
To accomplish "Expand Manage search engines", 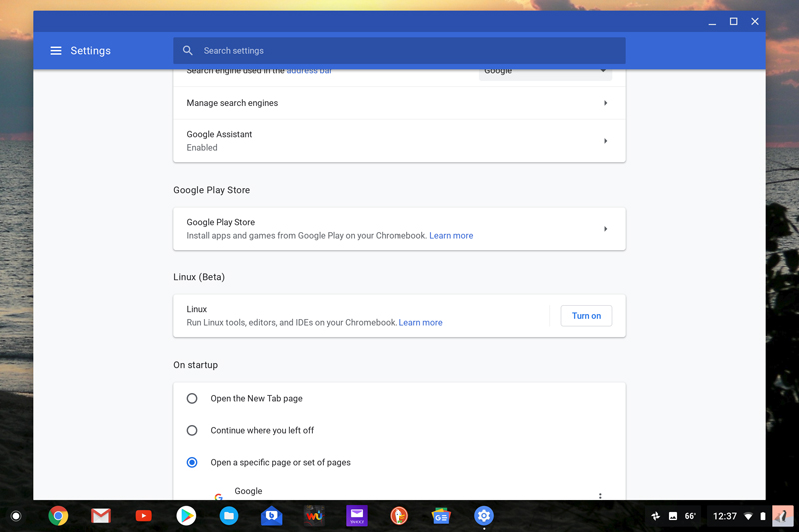I will 605,103.
